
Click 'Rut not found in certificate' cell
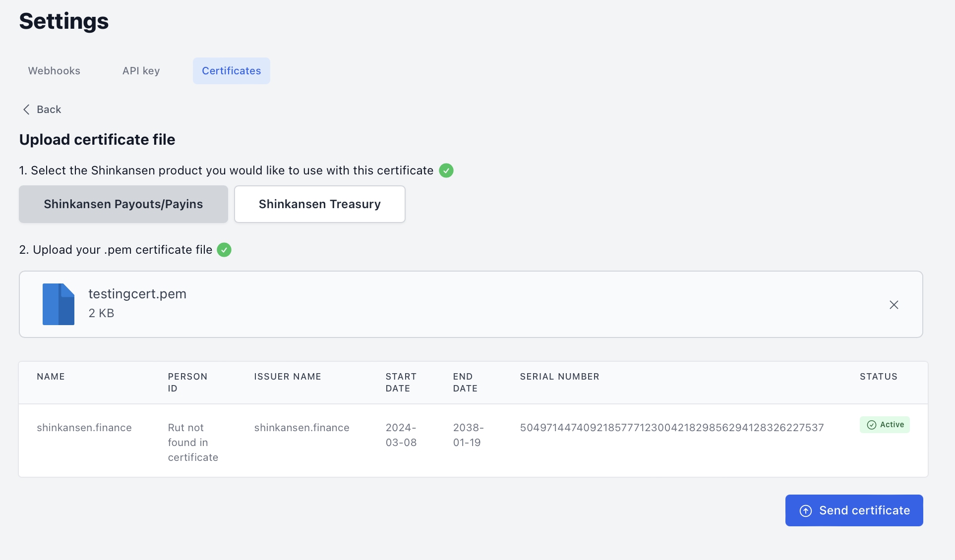193,443
